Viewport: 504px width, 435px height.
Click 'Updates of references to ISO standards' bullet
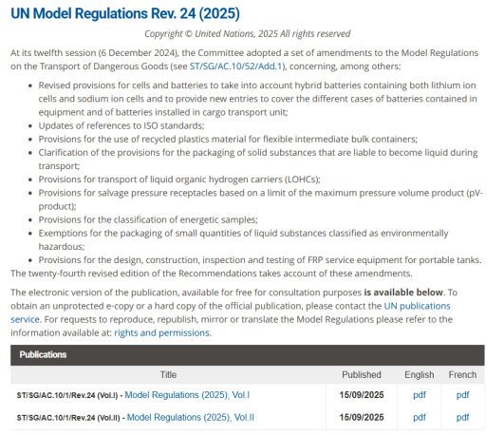point(121,125)
